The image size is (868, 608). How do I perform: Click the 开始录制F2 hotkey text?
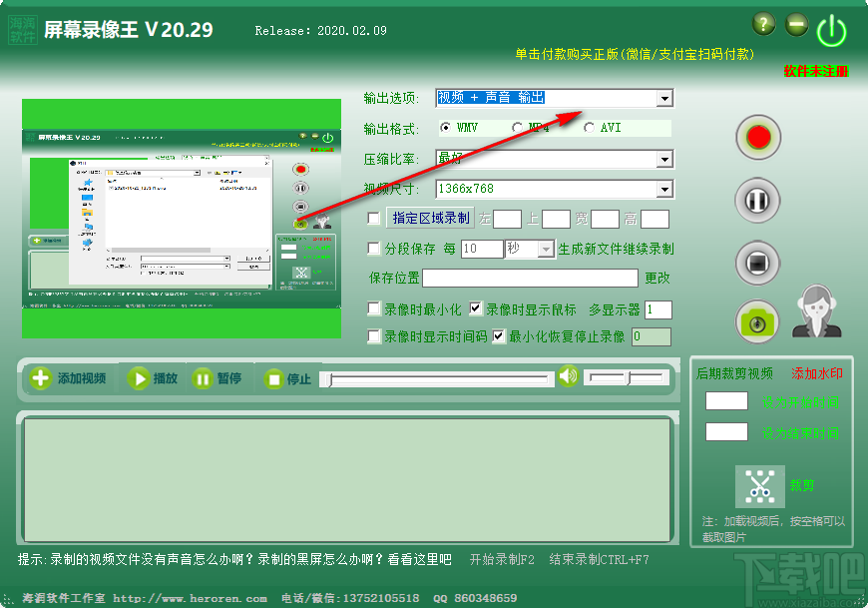pos(502,560)
